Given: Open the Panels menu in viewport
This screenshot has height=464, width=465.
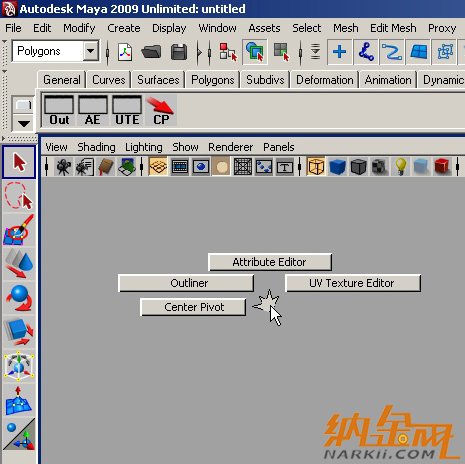Looking at the screenshot, I should [279, 147].
